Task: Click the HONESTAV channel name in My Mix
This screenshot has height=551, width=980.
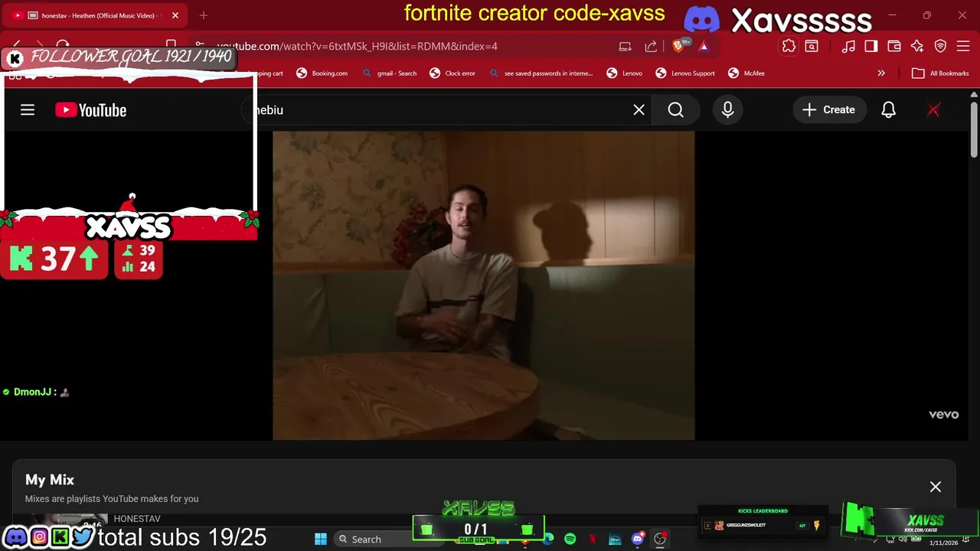Action: click(x=137, y=519)
